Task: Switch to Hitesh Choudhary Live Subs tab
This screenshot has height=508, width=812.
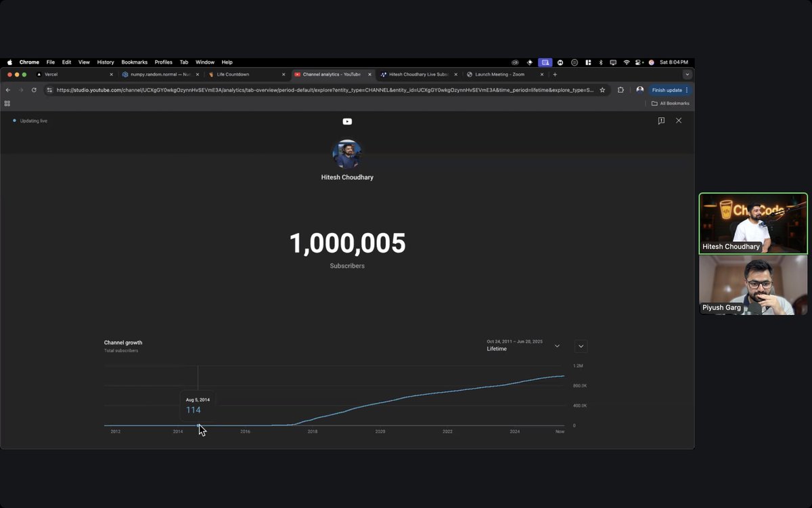Action: (x=418, y=75)
